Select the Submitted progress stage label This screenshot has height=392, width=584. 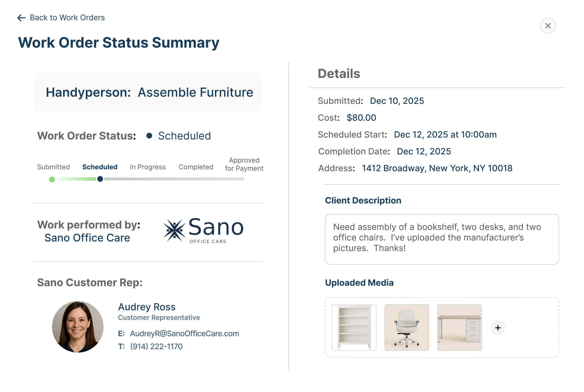tap(53, 167)
